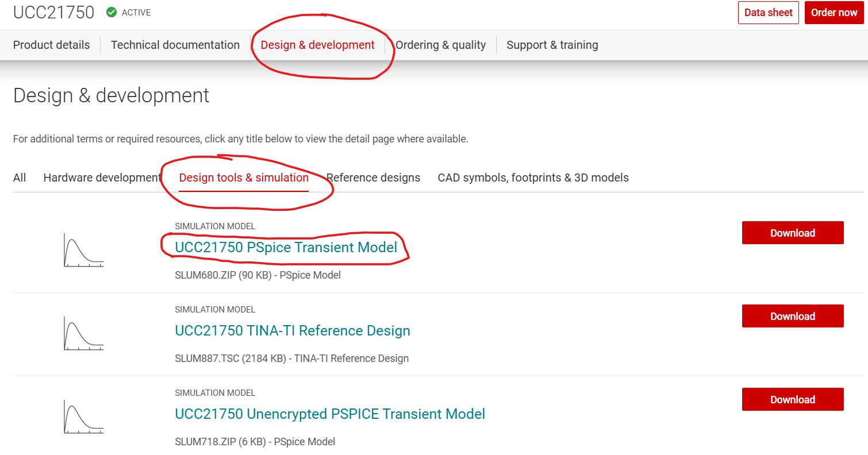Open Support & training tab
This screenshot has height=455, width=868.
click(552, 45)
